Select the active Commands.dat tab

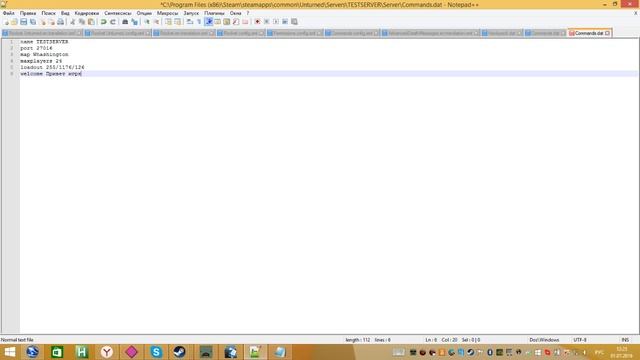point(589,33)
